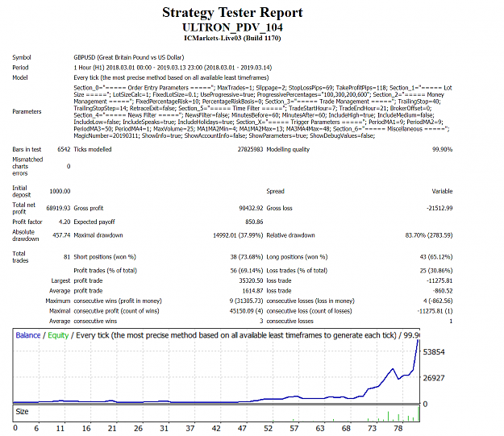Click the Long positions value 43 (65.12%)

pyautogui.click(x=436, y=257)
